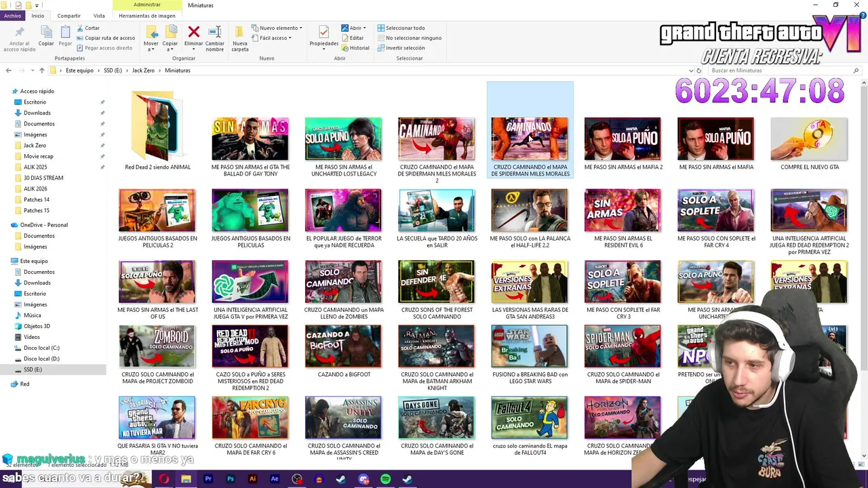This screenshot has height=488, width=868.
Task: Select 30 DIAS STREAM folder in sidebar
Action: (43, 178)
